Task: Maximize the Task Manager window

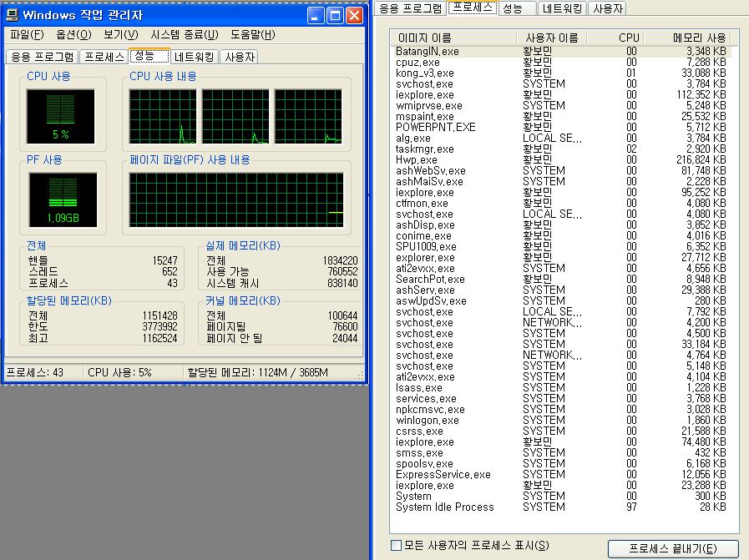Action: [335, 16]
